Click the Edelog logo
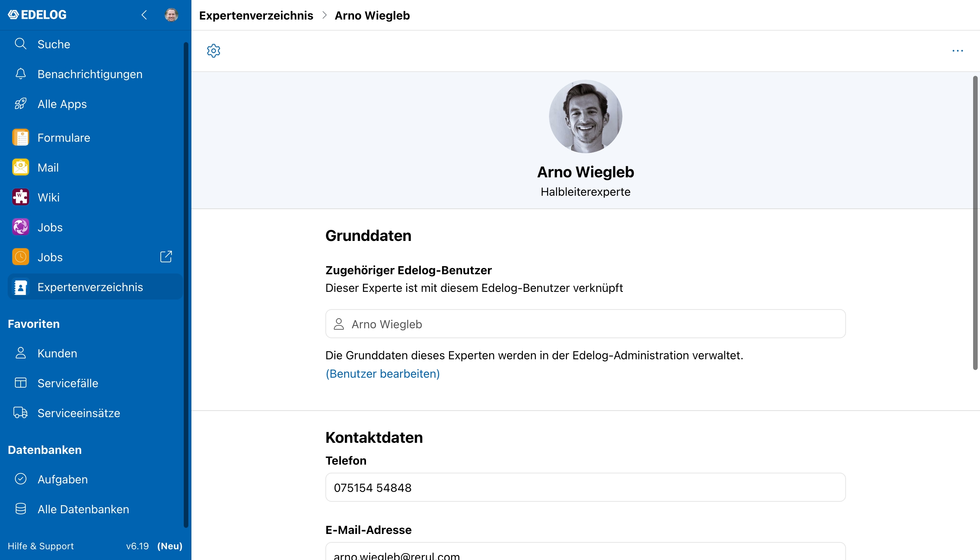Image resolution: width=980 pixels, height=560 pixels. click(37, 15)
